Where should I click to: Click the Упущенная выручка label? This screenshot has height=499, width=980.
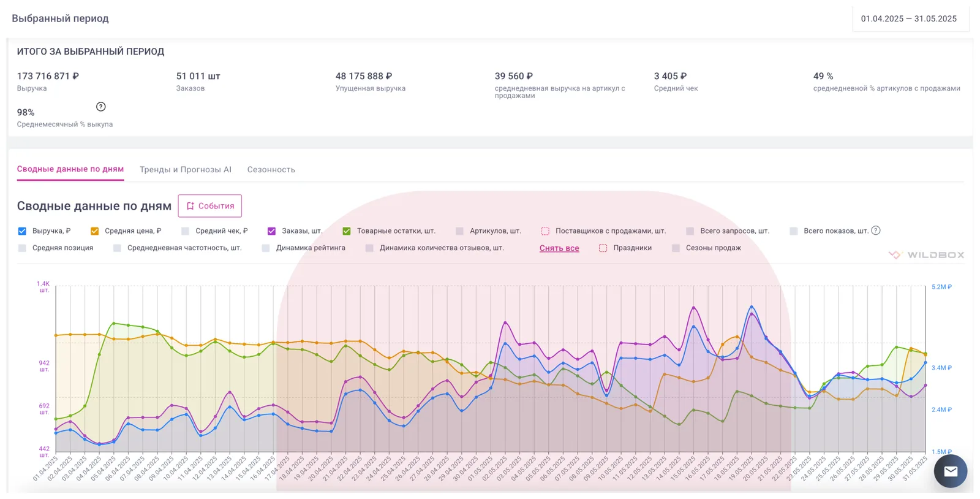pos(371,88)
